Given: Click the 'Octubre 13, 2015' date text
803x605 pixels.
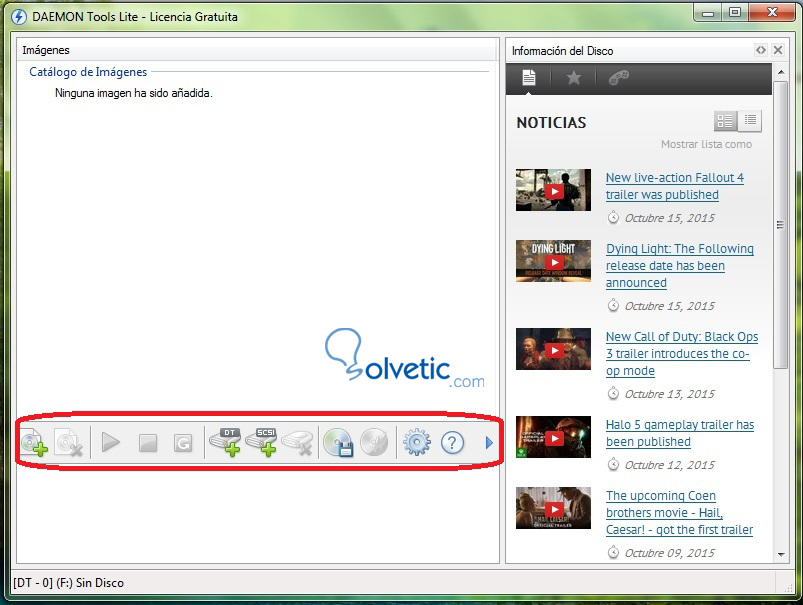Looking at the screenshot, I should [669, 394].
